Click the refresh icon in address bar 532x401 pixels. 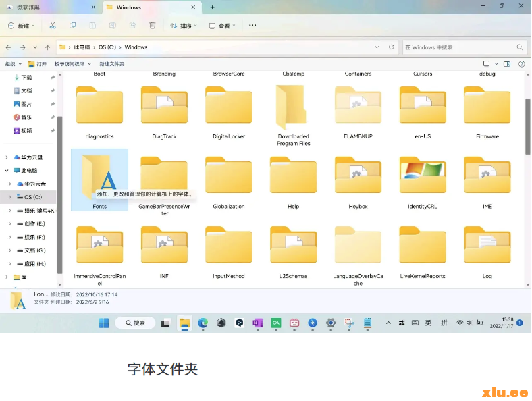coord(392,47)
